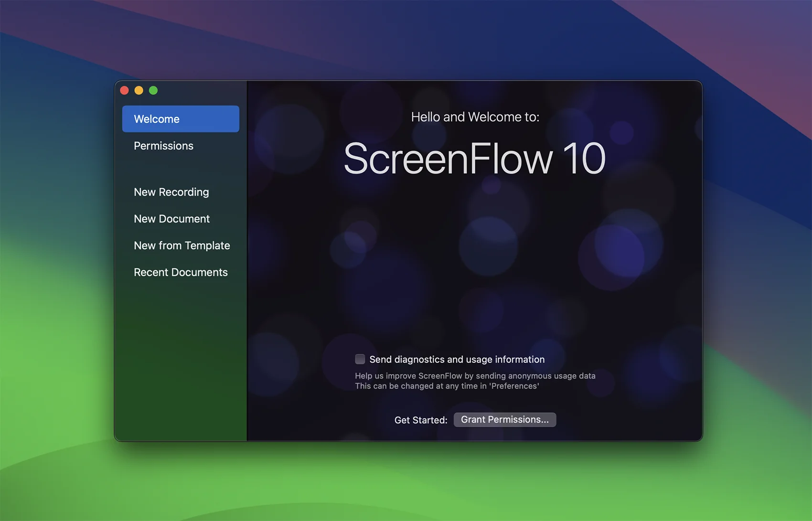Minimize the welcome window with yellow button
This screenshot has width=812, height=521.
[139, 90]
